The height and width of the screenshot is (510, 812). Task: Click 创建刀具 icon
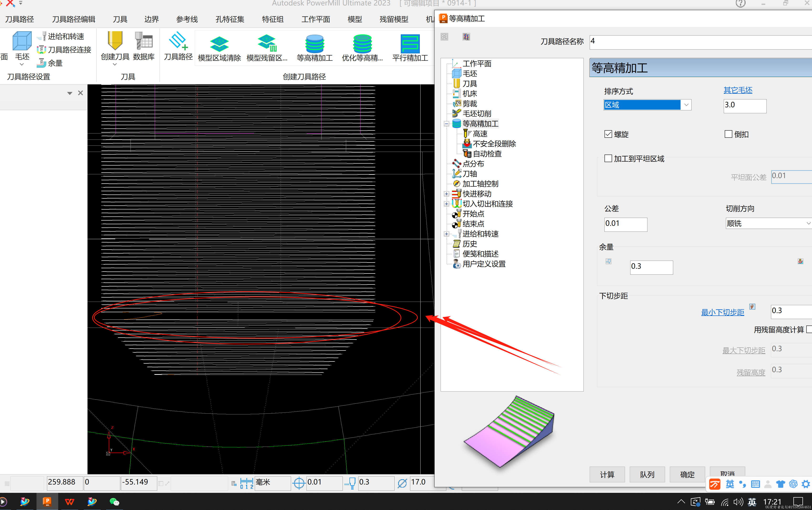point(115,41)
